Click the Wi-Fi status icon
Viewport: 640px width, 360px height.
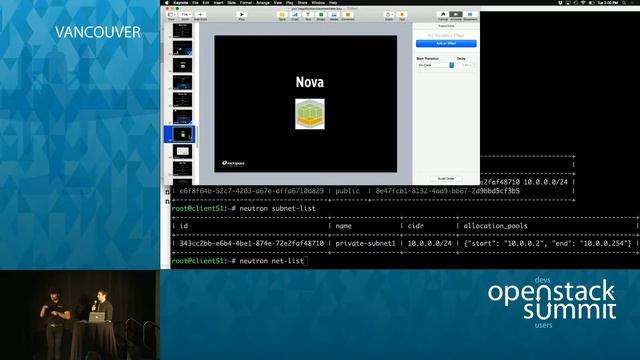pos(583,2)
